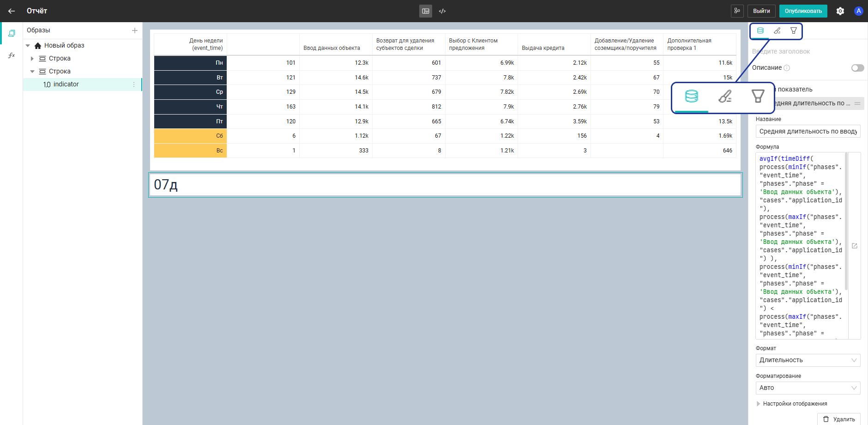The image size is (868, 425).
Task: Expand the first Строка tree item
Action: [32, 59]
